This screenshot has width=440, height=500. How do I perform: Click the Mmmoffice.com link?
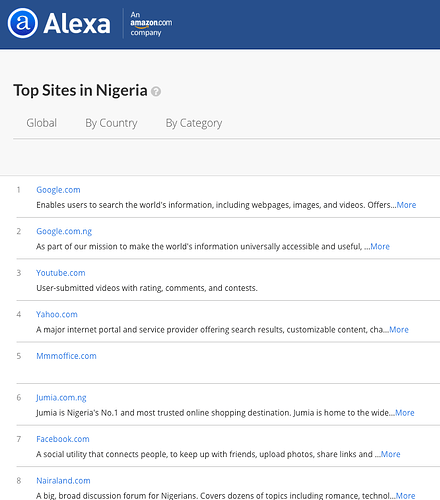(66, 356)
